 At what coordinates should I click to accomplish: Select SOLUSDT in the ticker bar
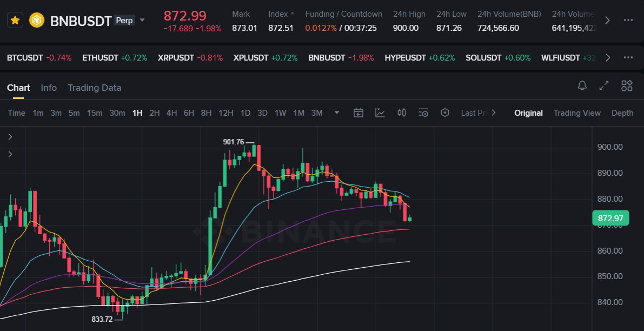[498, 58]
